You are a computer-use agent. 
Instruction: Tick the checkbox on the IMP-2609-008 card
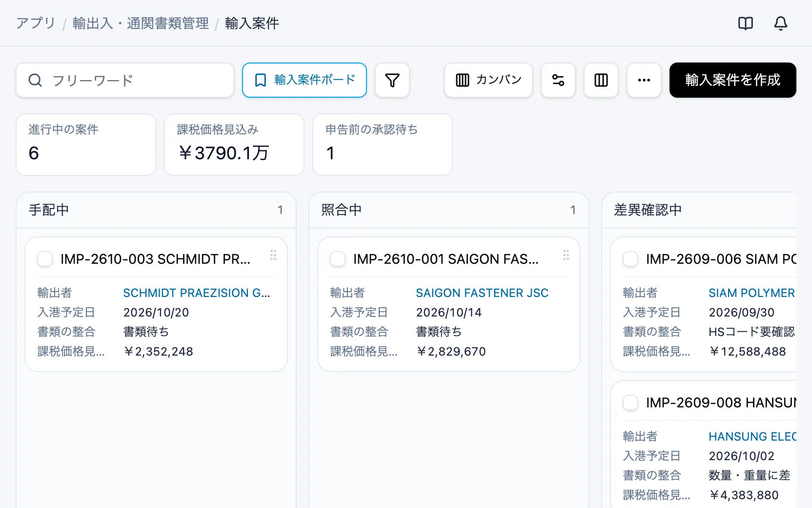coord(630,402)
